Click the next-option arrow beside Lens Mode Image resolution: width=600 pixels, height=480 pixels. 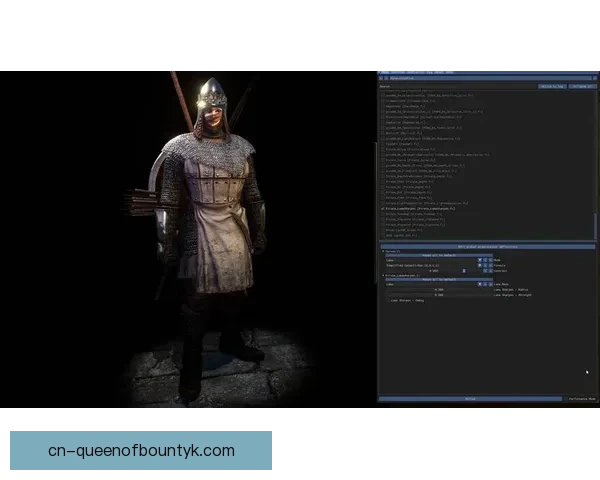tap(486, 284)
